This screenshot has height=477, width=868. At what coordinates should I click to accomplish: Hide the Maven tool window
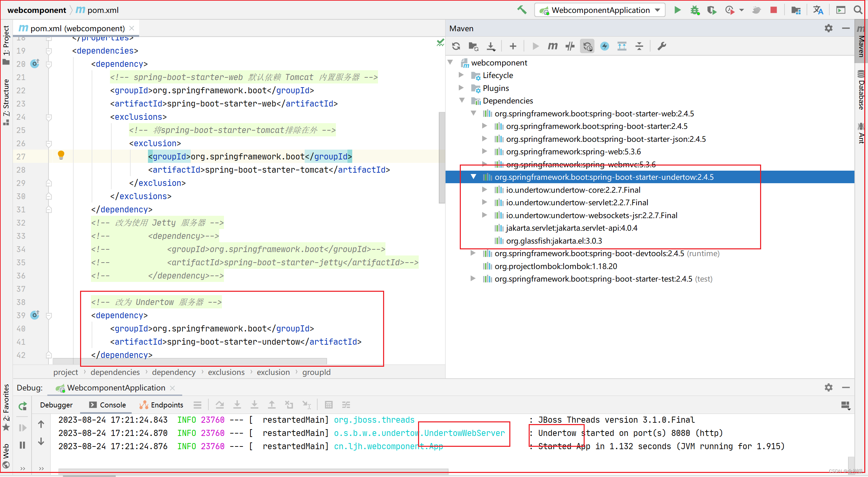[846, 28]
